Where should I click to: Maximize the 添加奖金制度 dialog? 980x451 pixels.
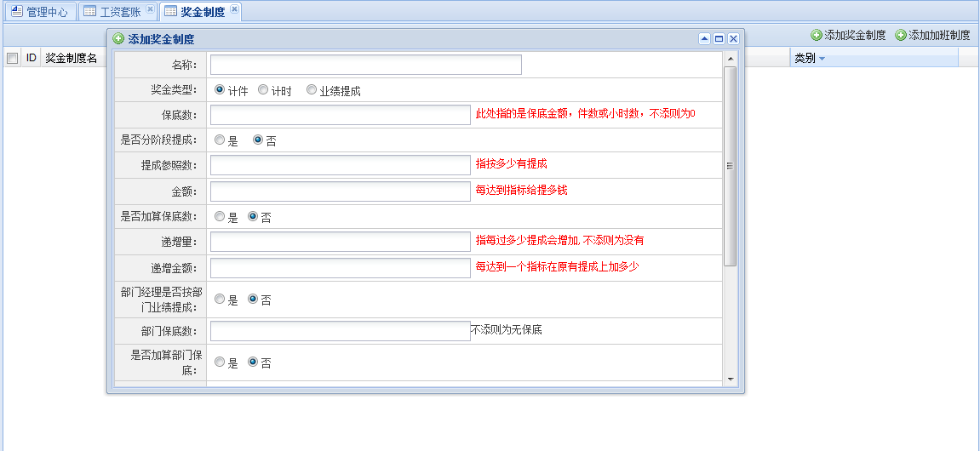coord(719,39)
